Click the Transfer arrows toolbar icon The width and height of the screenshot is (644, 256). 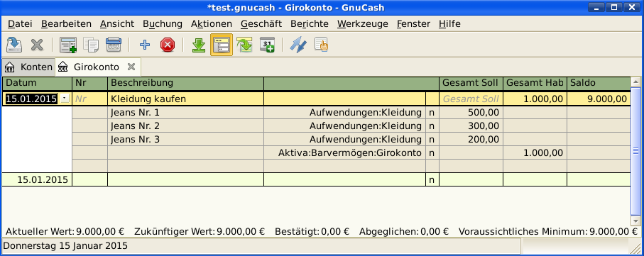298,45
